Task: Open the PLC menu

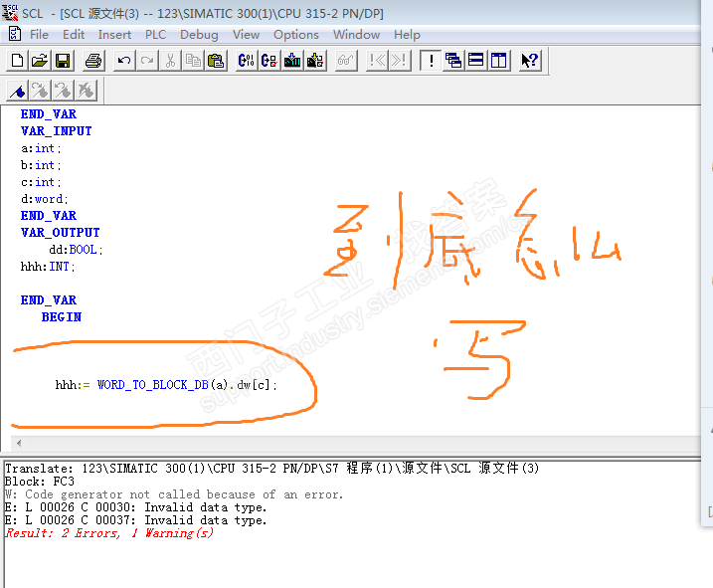Action: coord(155,35)
